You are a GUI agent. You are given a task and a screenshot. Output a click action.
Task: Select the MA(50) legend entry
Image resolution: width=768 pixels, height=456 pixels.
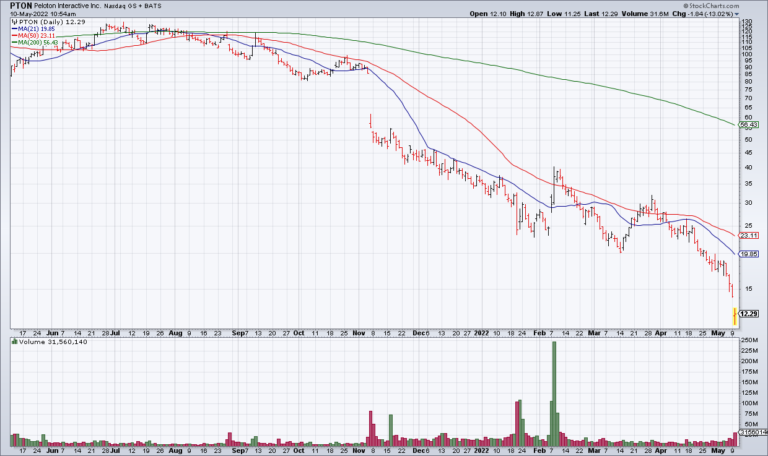31,36
